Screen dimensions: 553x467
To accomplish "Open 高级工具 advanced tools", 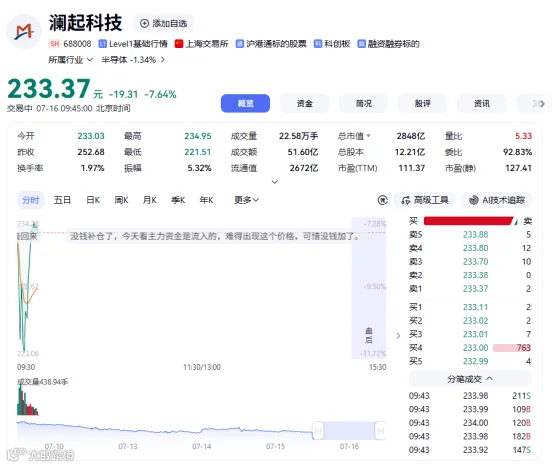I will [425, 200].
